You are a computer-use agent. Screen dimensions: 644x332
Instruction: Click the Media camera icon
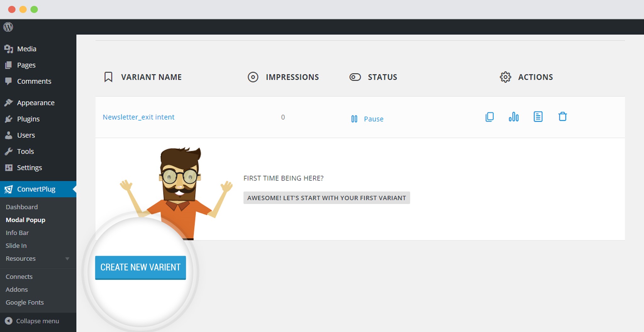pos(9,49)
